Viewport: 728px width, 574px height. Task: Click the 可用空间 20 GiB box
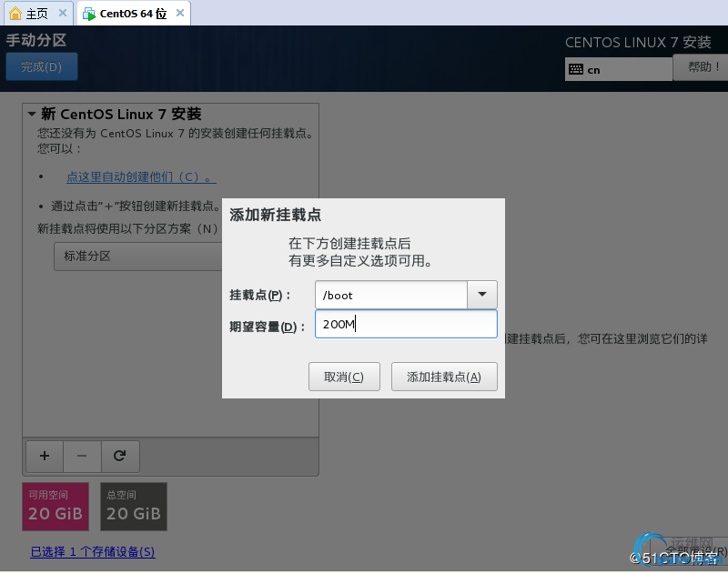[56, 507]
